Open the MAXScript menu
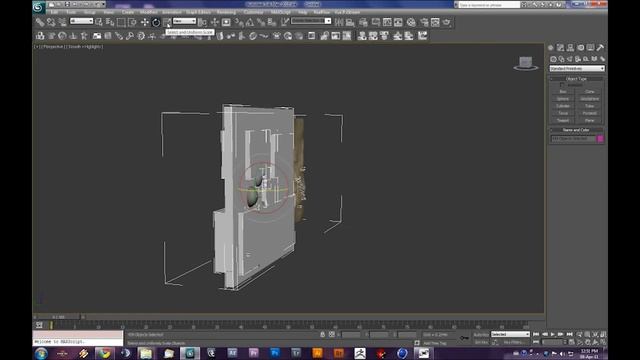The image size is (640, 360). 281,12
